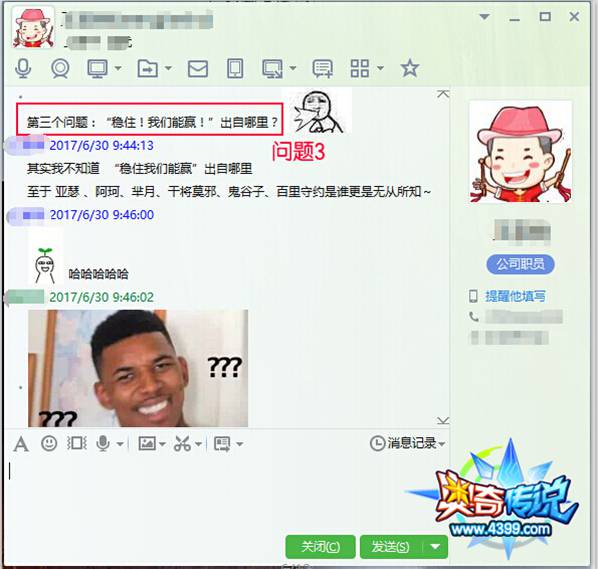The image size is (598, 569).
Task: Open the send options dropdown arrow
Action: click(x=435, y=547)
